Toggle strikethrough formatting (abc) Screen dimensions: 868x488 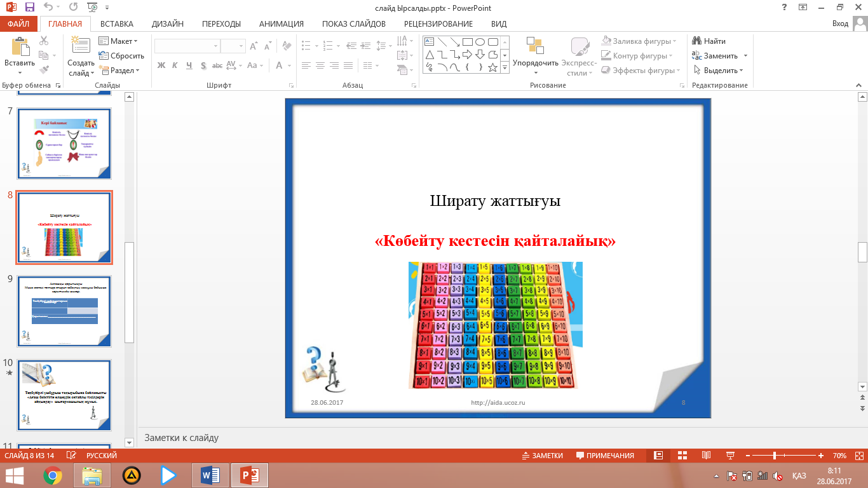pyautogui.click(x=217, y=65)
